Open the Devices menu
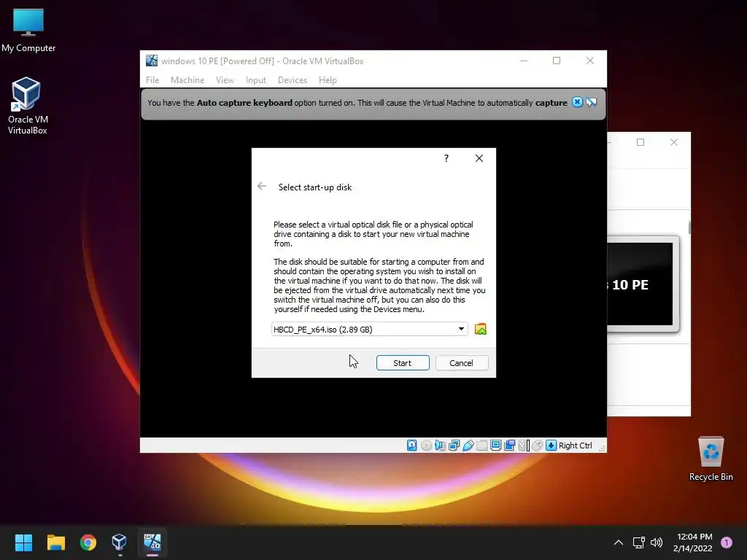 coord(293,80)
